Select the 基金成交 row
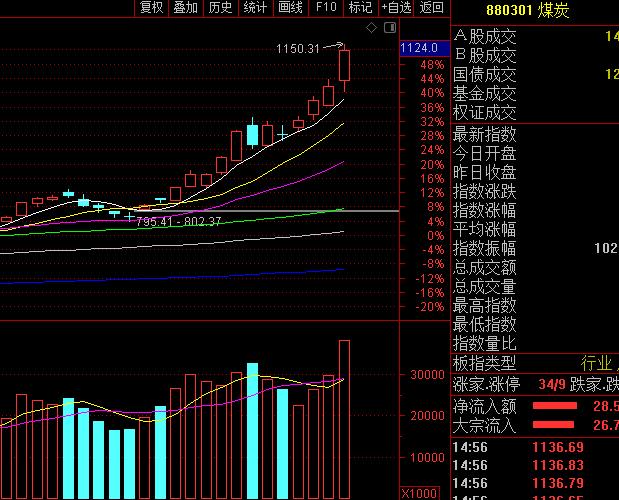This screenshot has height=500, width=619. pyautogui.click(x=535, y=94)
